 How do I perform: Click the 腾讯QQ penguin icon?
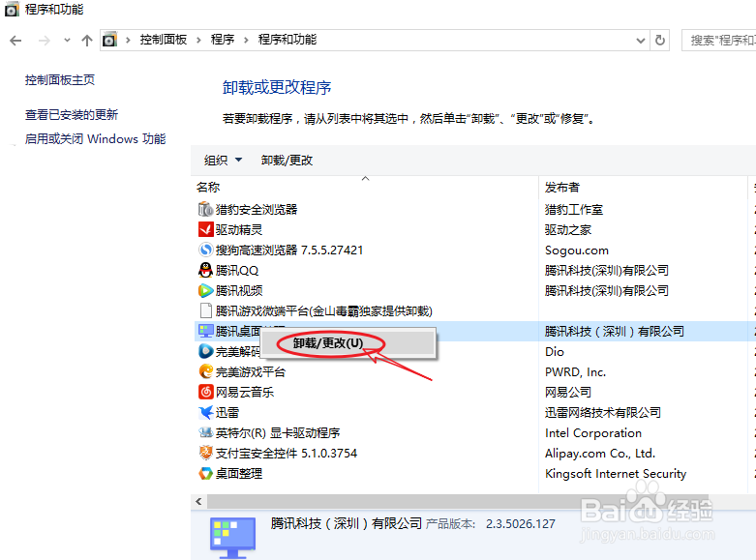pyautogui.click(x=205, y=270)
